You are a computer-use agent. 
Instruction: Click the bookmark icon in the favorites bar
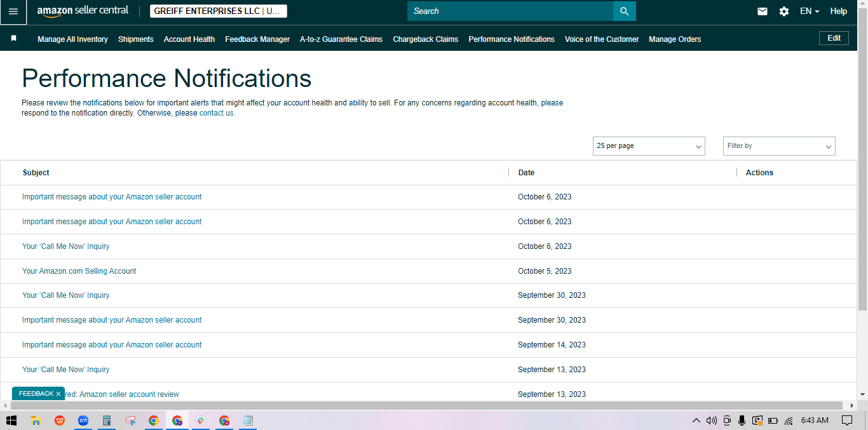coord(13,39)
